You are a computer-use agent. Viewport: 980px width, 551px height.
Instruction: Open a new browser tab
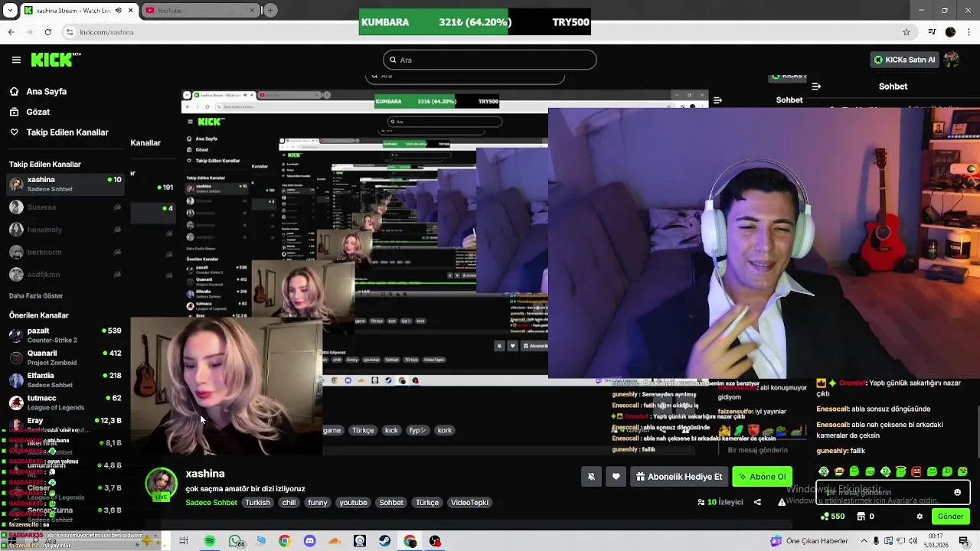(271, 10)
